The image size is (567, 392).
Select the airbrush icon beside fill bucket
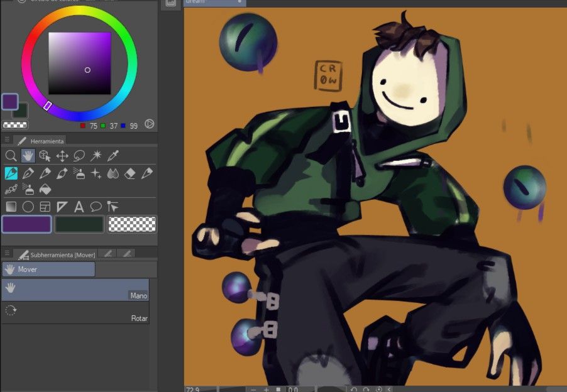coord(28,189)
